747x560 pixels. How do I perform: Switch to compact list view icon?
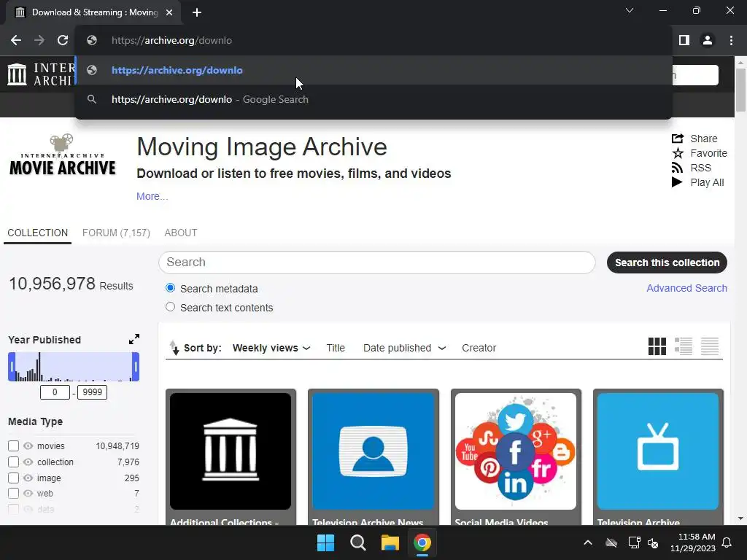709,346
